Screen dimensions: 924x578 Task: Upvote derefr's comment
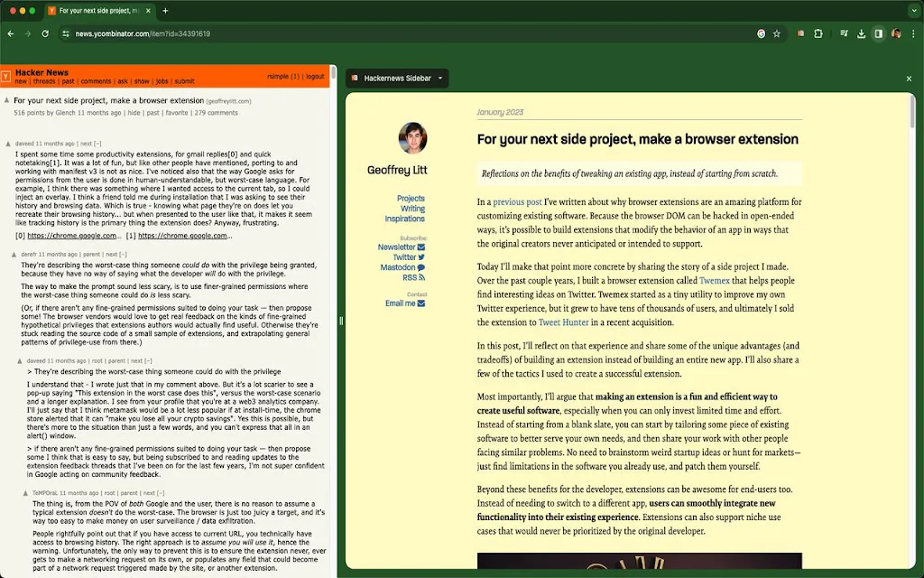click(x=14, y=254)
